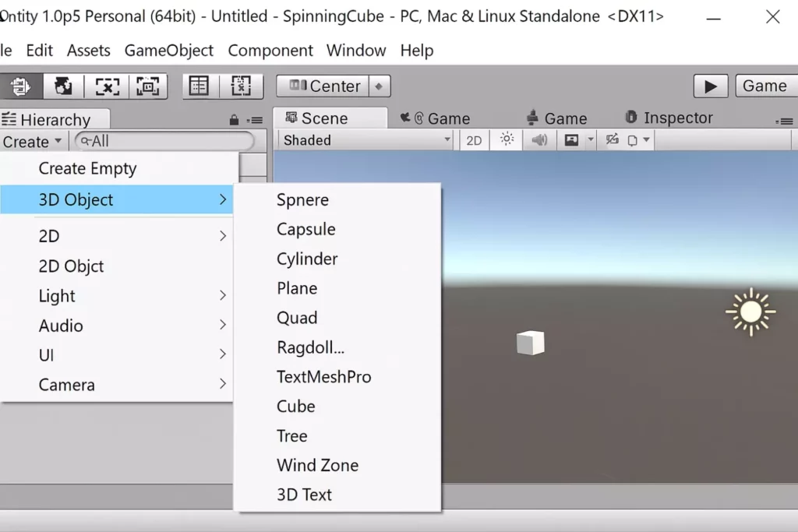Switch to the Inspector tab
Image resolution: width=798 pixels, height=532 pixels.
(x=669, y=118)
